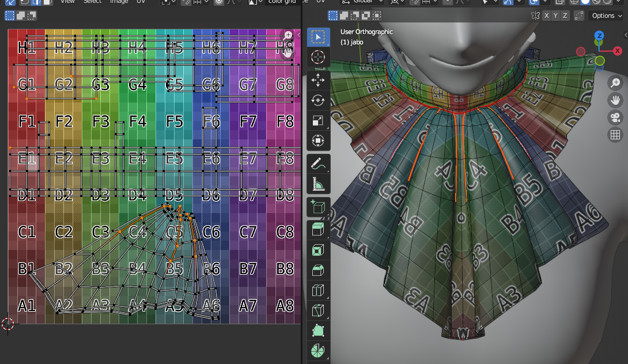Open UV editor snapping options dropdown
This screenshot has width=628, height=364.
(x=202, y=2)
